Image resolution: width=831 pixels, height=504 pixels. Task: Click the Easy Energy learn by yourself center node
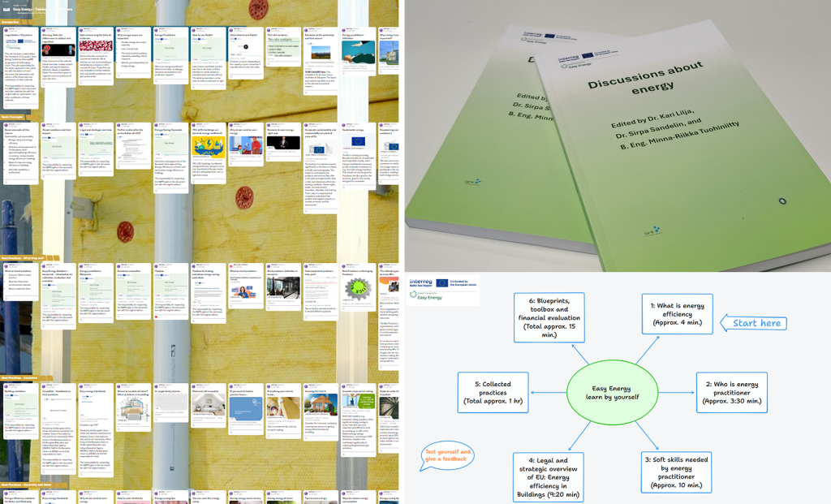tap(612, 392)
